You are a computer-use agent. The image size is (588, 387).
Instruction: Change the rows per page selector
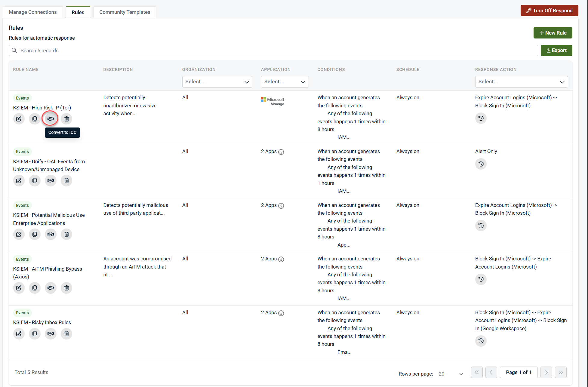click(x=450, y=374)
